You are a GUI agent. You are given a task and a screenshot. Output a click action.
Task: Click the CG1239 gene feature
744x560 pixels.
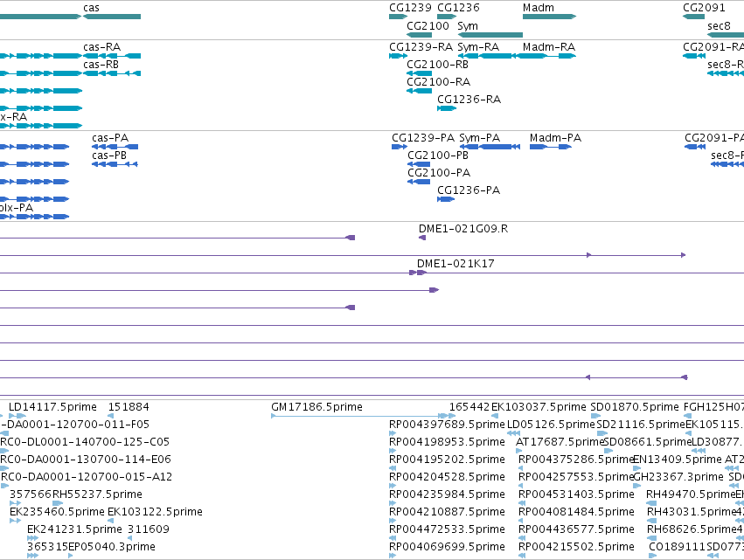(x=399, y=17)
